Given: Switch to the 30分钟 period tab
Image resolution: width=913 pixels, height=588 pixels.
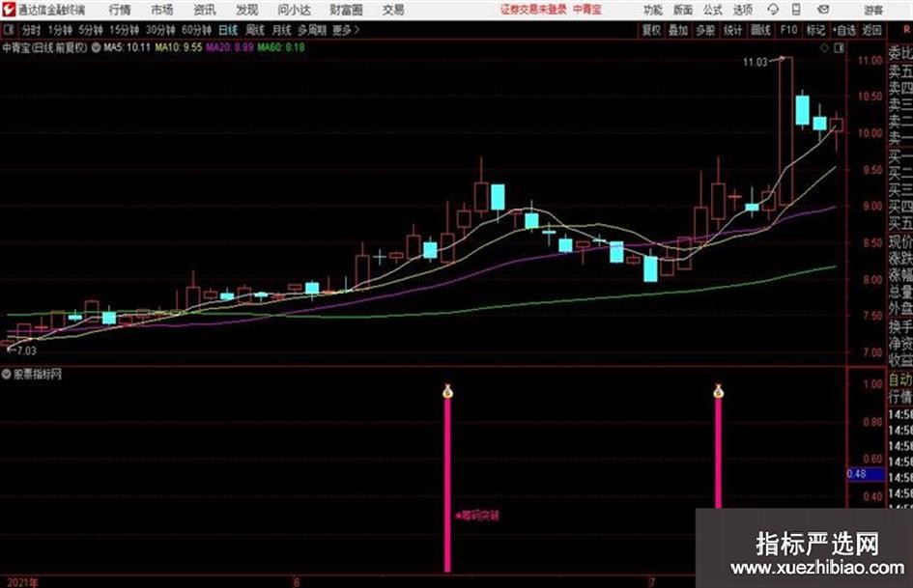Looking at the screenshot, I should pos(160,30).
